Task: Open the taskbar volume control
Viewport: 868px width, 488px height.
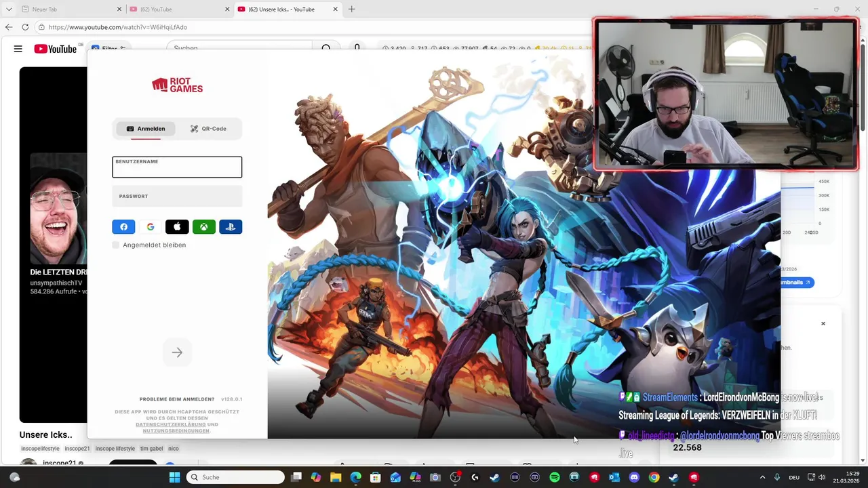Action: (x=823, y=477)
